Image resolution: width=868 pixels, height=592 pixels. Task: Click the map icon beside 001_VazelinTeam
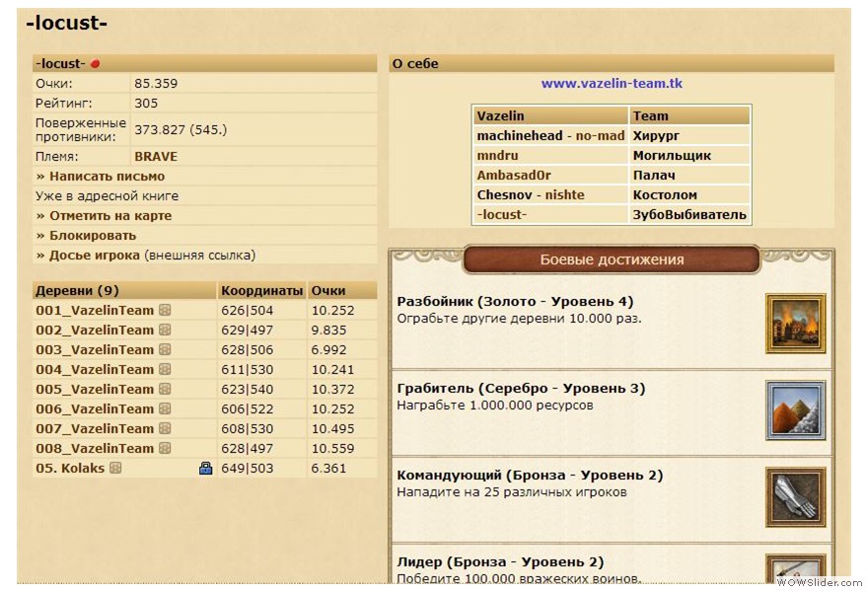coord(166,311)
